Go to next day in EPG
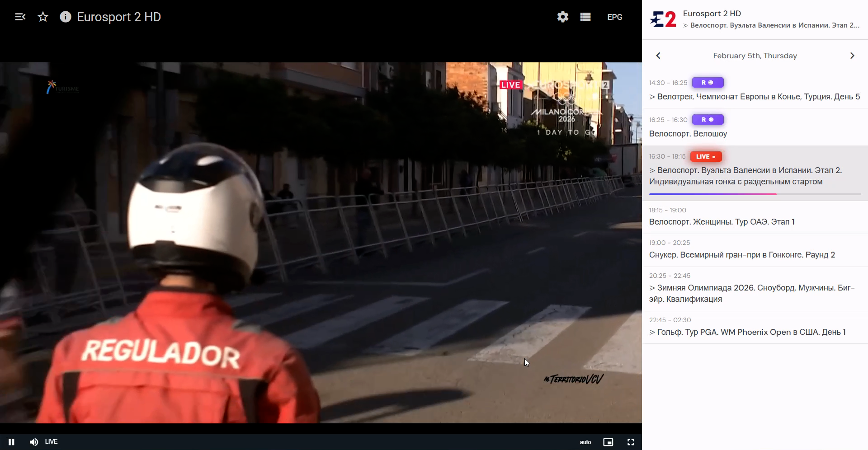Screen dimensions: 868x450 click(852, 56)
